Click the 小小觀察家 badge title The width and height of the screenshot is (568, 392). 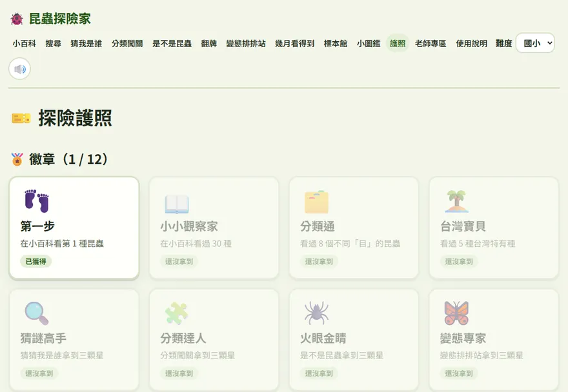(x=189, y=226)
